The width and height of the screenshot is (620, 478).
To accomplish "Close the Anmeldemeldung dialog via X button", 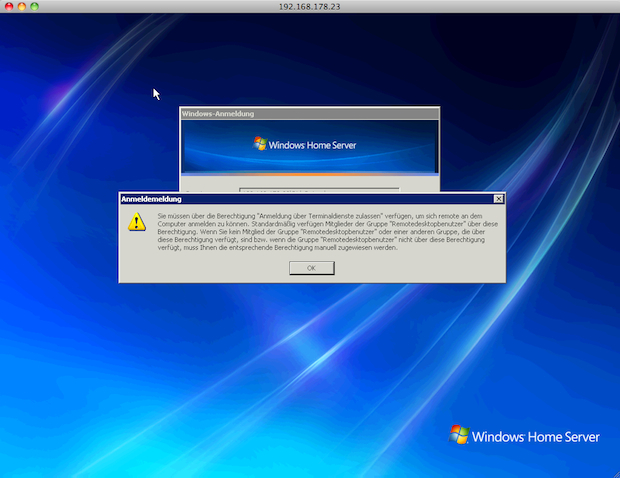I will click(x=499, y=199).
